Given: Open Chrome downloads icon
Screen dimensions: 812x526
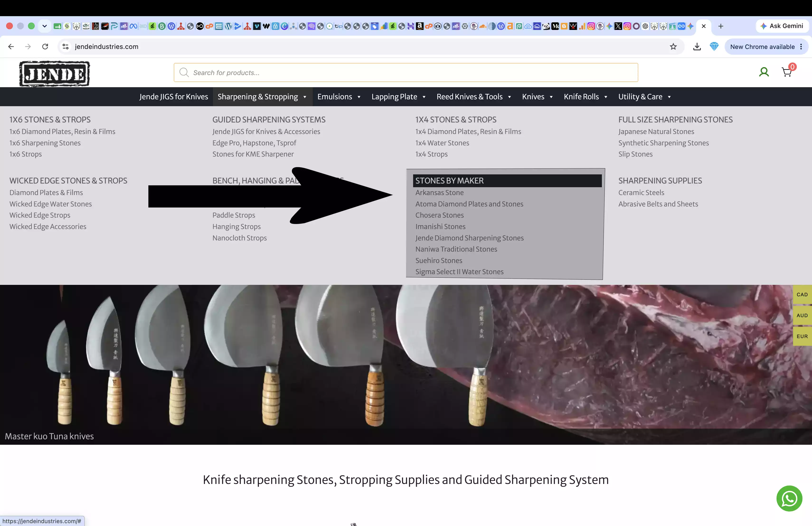Looking at the screenshot, I should [x=697, y=46].
